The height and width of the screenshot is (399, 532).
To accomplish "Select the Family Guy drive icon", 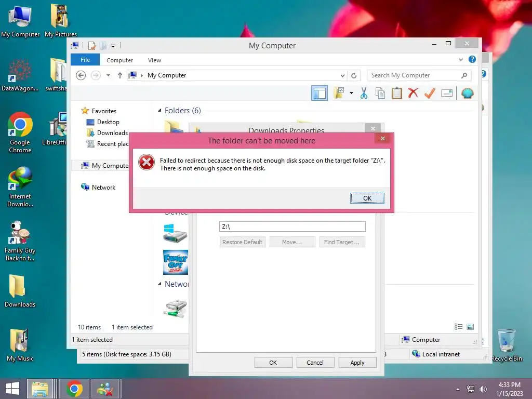I will pos(176,262).
